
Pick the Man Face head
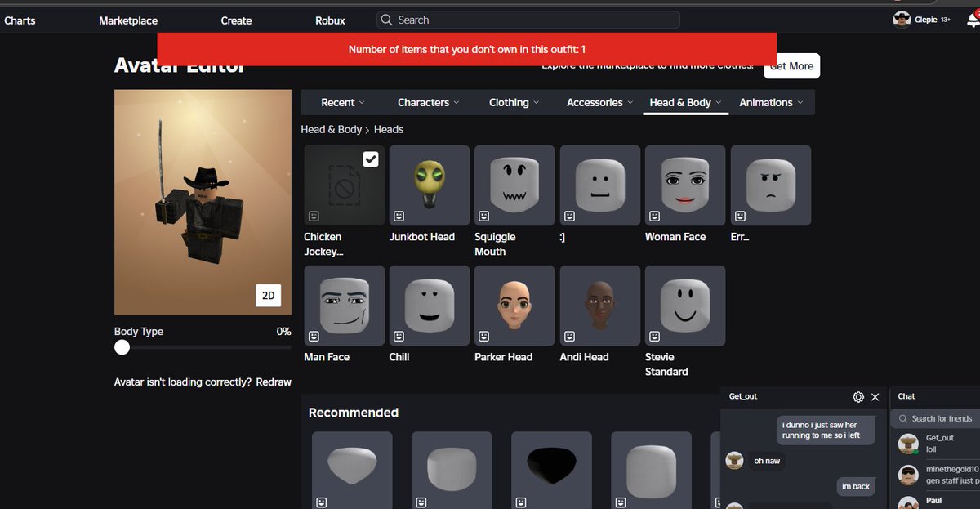(344, 306)
